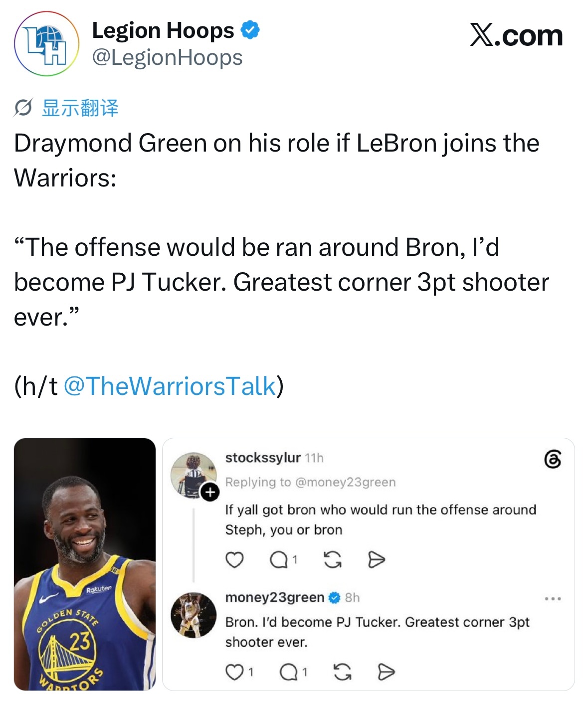This screenshot has height=701, width=588.
Task: Open the @TheWarriorsTalk mention link
Action: (x=170, y=386)
